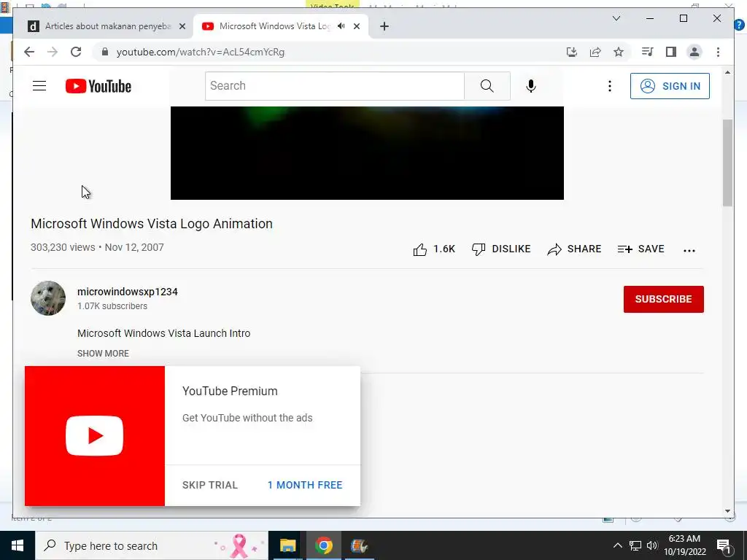Screen dimensions: 747x560
Task: Mute the YouTube tab audio icon
Action: click(341, 26)
